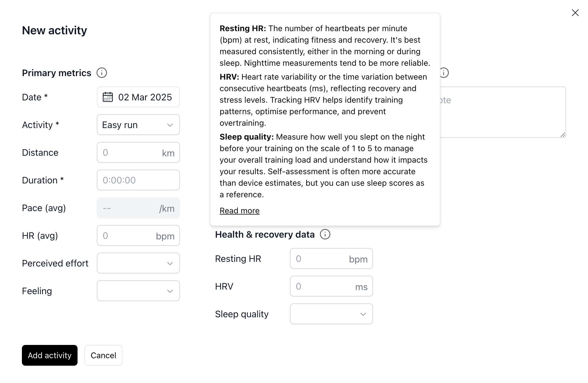Expand the Perceived effort dropdown

138,263
